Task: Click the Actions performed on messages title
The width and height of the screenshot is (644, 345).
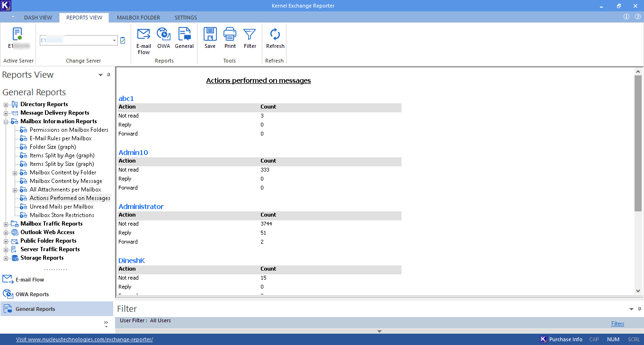Action: 259,81
